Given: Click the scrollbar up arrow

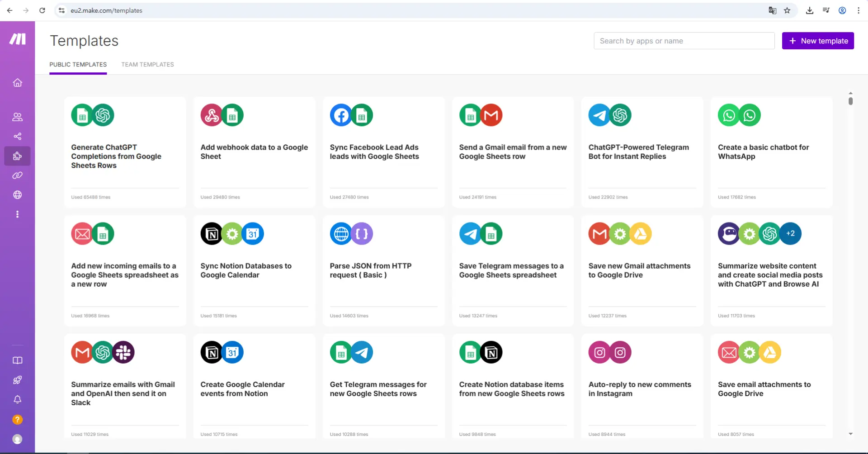Looking at the screenshot, I should pos(850,93).
